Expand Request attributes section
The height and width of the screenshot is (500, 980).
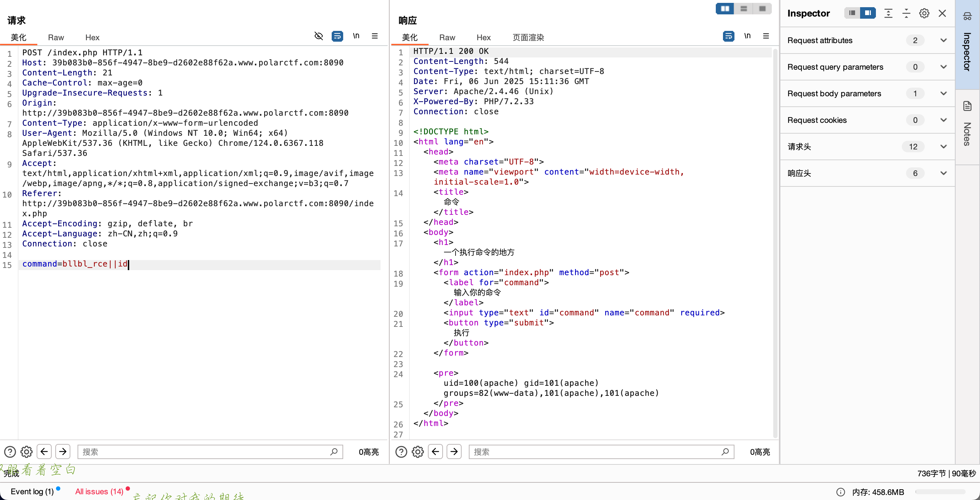tap(943, 40)
